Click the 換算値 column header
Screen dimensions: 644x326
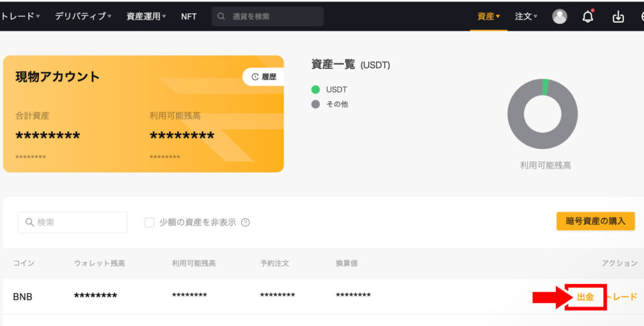(347, 263)
